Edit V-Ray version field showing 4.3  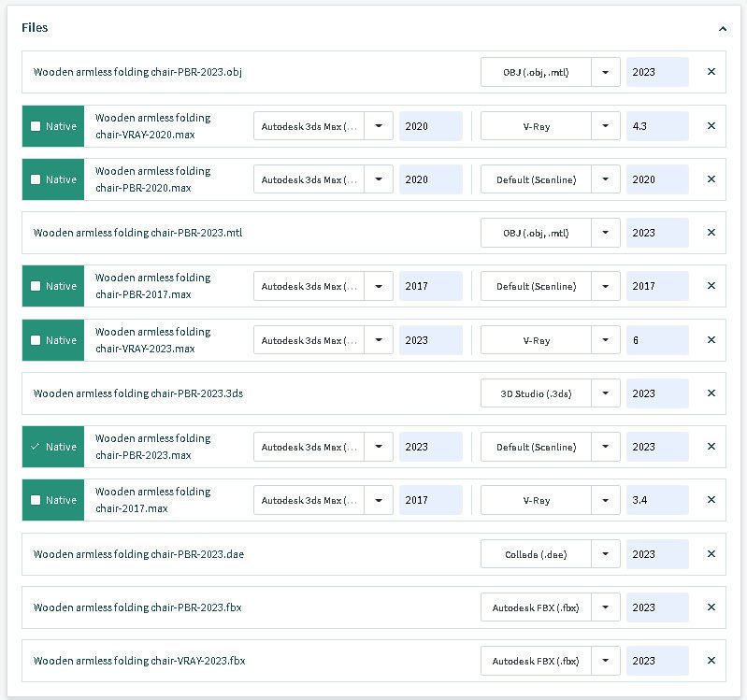657,126
